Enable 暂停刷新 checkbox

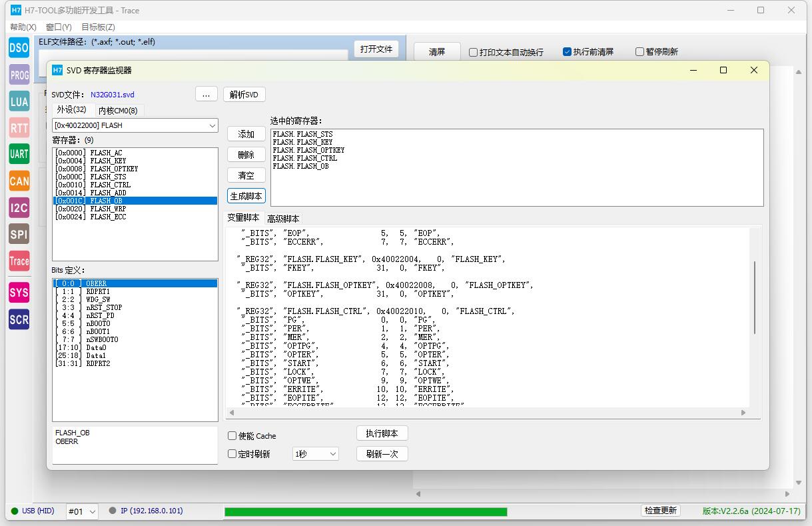(x=657, y=52)
